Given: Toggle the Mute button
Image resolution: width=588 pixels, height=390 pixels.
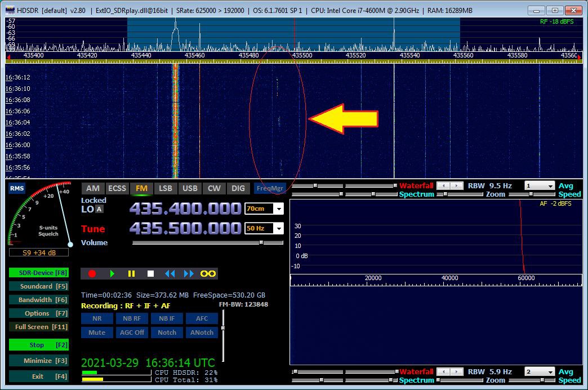Looking at the screenshot, I should pyautogui.click(x=97, y=333).
